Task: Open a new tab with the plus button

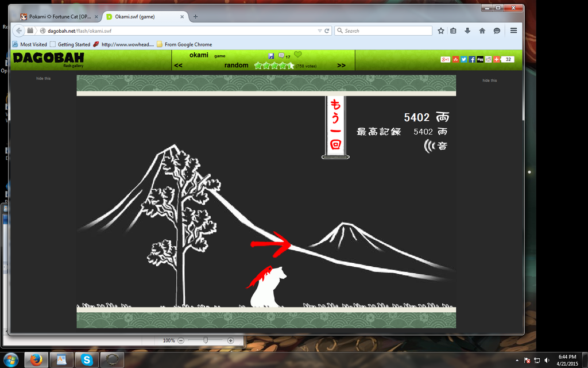Action: point(195,17)
